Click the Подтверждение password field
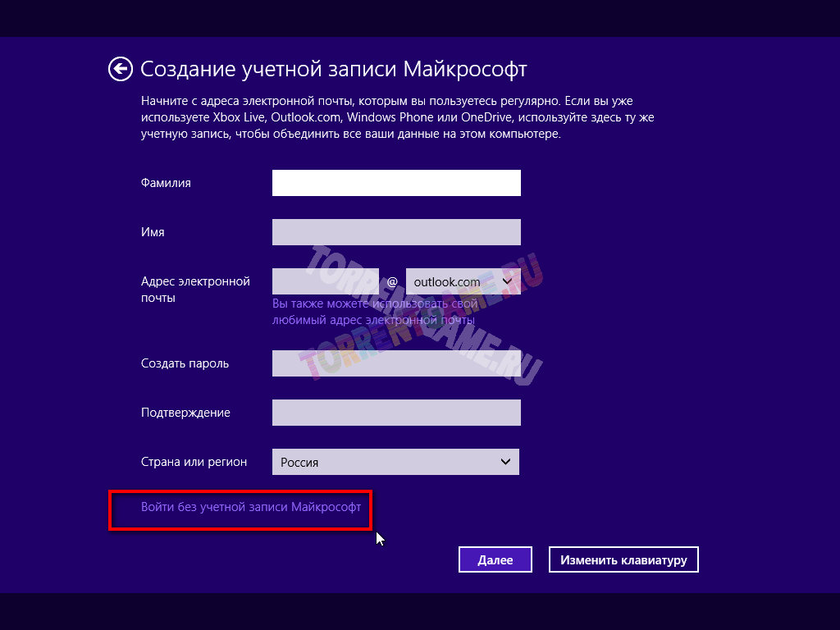This screenshot has height=630, width=840. (396, 413)
